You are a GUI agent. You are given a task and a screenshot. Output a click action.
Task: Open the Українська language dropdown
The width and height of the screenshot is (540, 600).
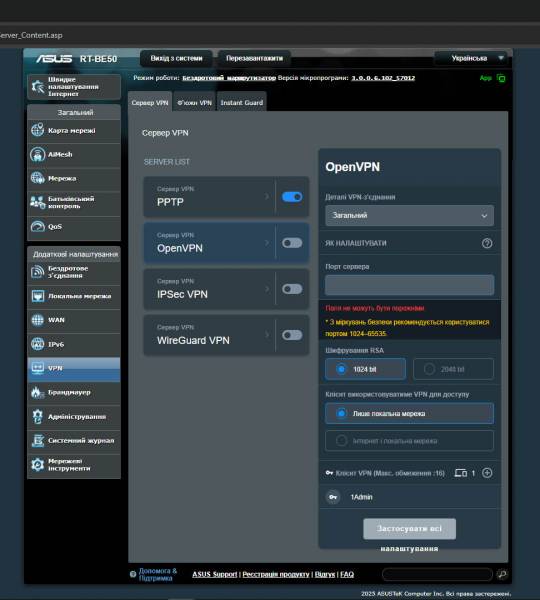(471, 58)
